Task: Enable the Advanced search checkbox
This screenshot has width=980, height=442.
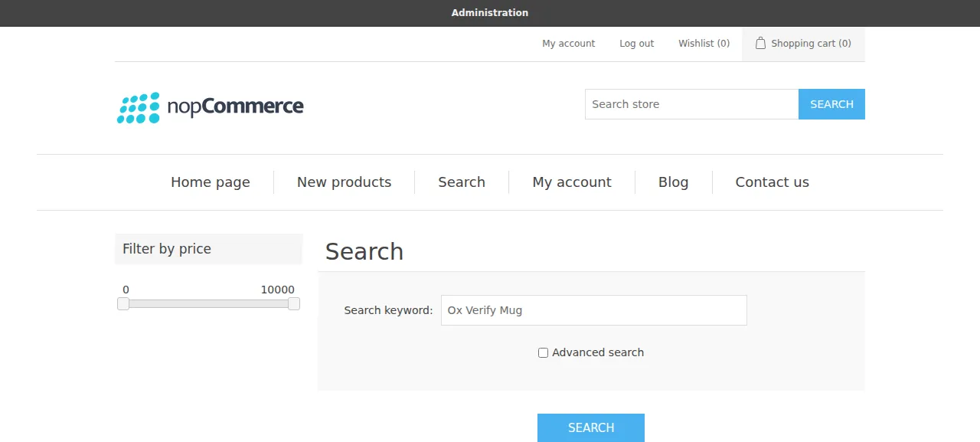Action: click(x=543, y=353)
